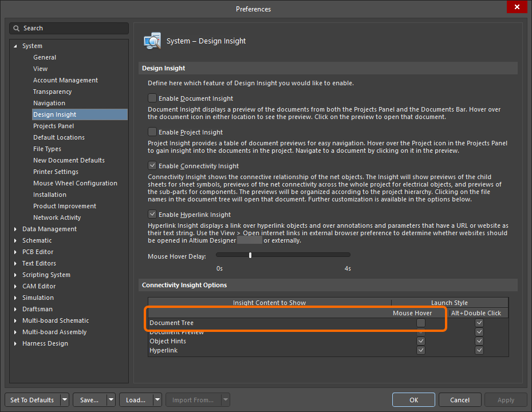Enable Project Insight checkbox
Image resolution: width=532 pixels, height=412 pixels.
click(x=152, y=132)
